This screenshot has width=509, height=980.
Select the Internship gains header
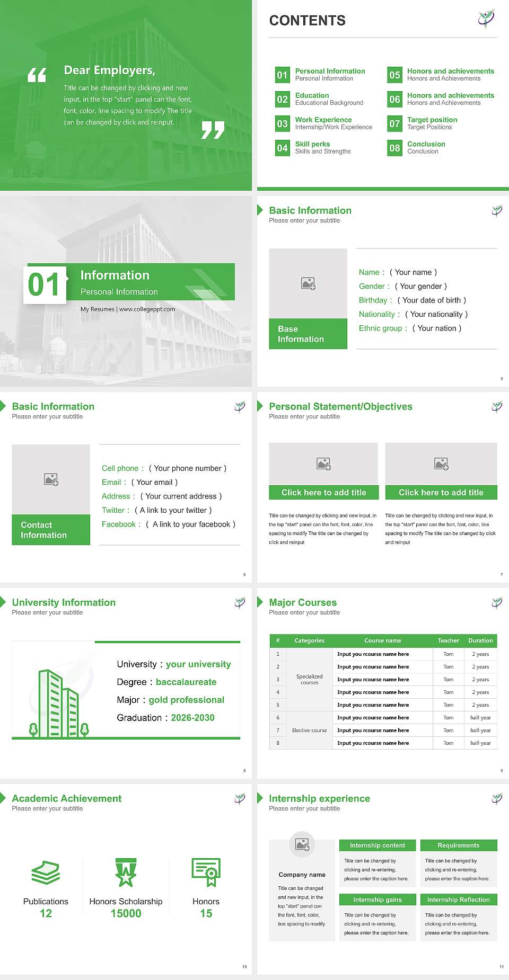pos(378,899)
